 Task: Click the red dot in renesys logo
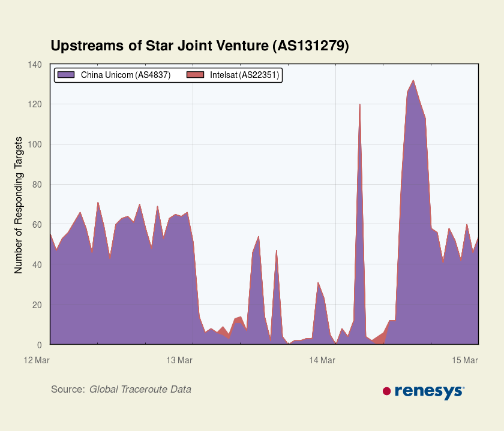tap(386, 391)
